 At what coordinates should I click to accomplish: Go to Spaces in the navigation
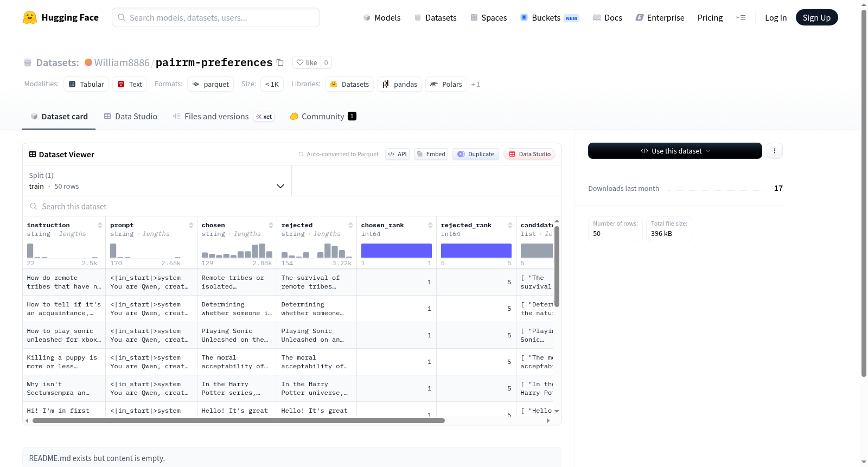pos(489,17)
